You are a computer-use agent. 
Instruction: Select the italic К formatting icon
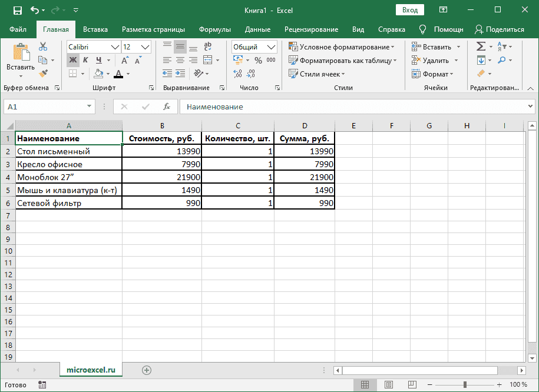tap(85, 60)
